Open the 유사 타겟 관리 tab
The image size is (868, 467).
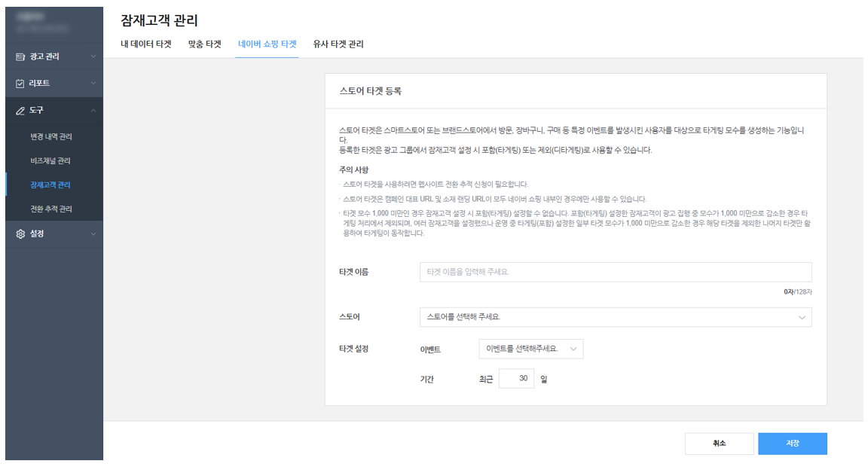(x=338, y=44)
